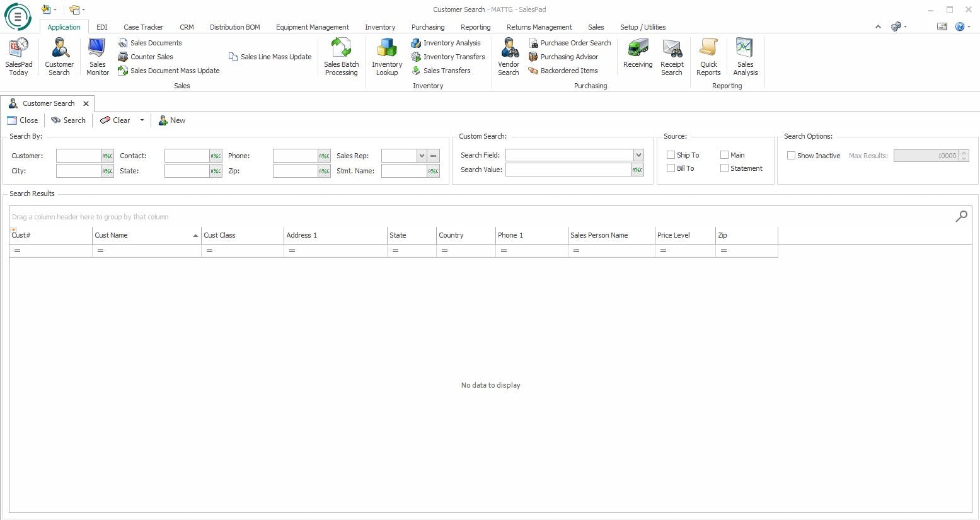Image resolution: width=980 pixels, height=520 pixels.
Task: Check the Main source checkbox
Action: pyautogui.click(x=724, y=155)
